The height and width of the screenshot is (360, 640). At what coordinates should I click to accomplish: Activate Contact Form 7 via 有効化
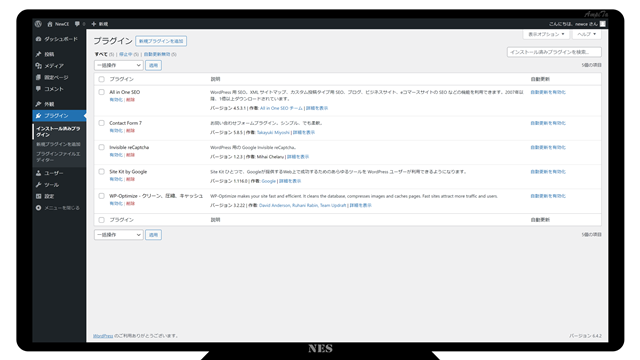point(116,131)
